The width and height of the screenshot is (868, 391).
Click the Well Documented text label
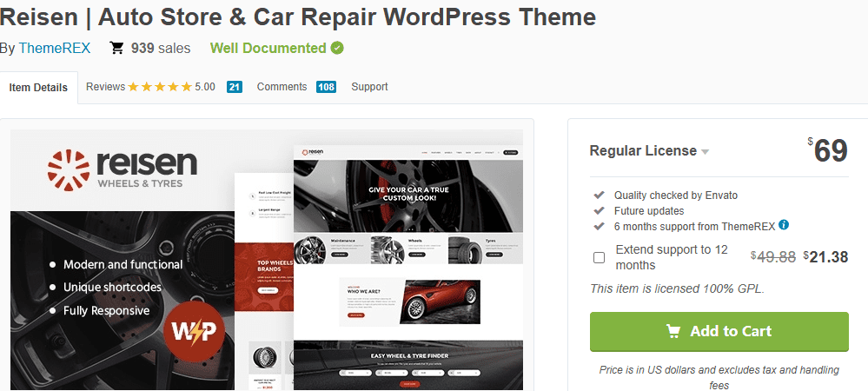[268, 48]
